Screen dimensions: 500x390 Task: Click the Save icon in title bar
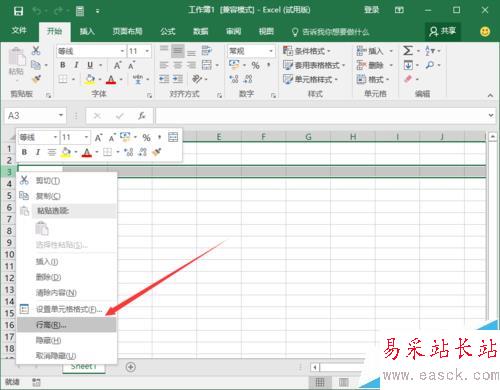[18, 11]
